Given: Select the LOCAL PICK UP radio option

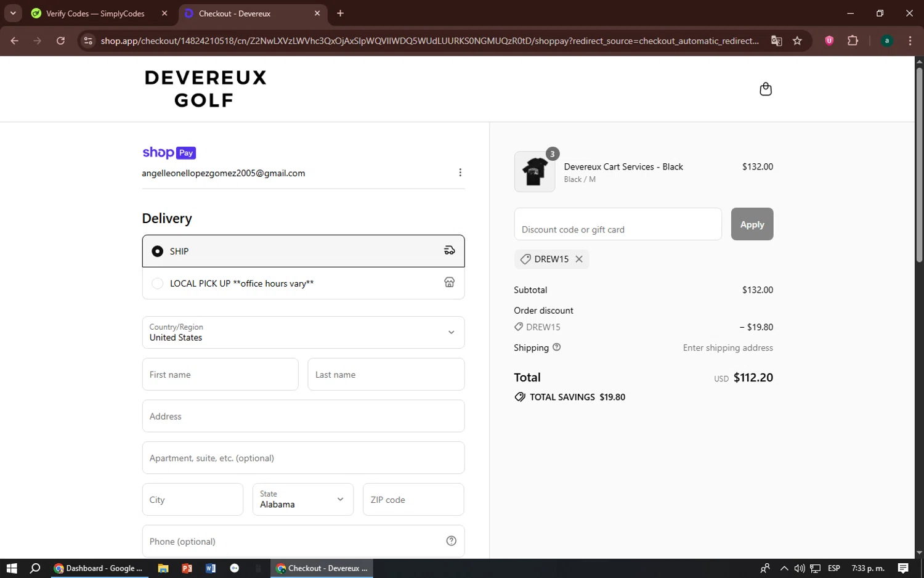Looking at the screenshot, I should [158, 283].
